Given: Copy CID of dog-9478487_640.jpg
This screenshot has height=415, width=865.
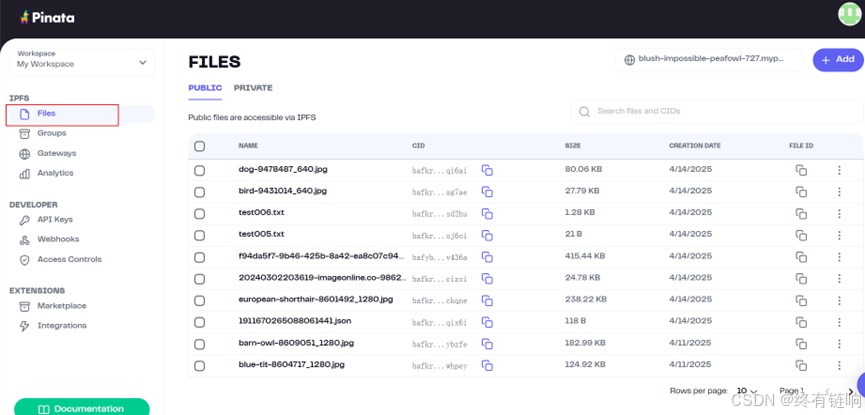Looking at the screenshot, I should pos(487,170).
